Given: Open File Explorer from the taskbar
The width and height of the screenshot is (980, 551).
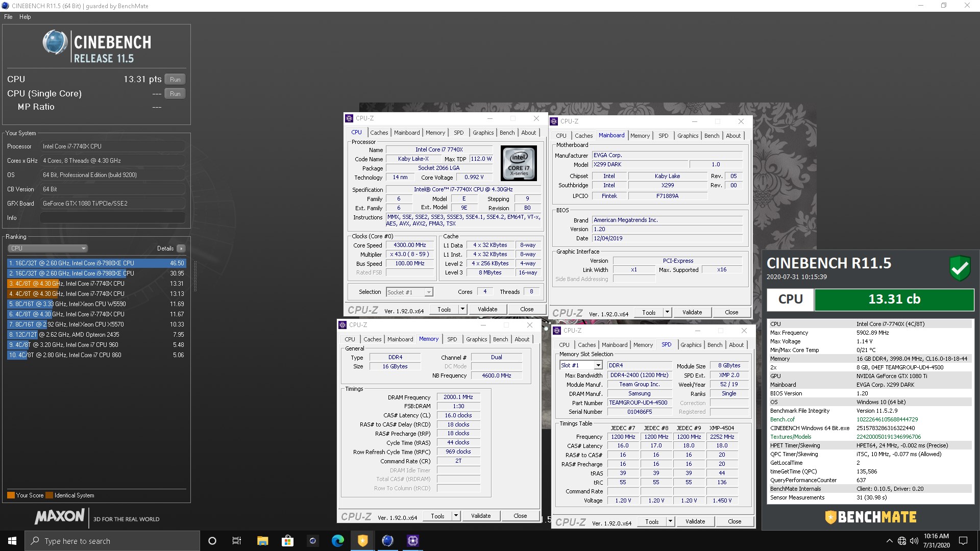Looking at the screenshot, I should point(262,541).
